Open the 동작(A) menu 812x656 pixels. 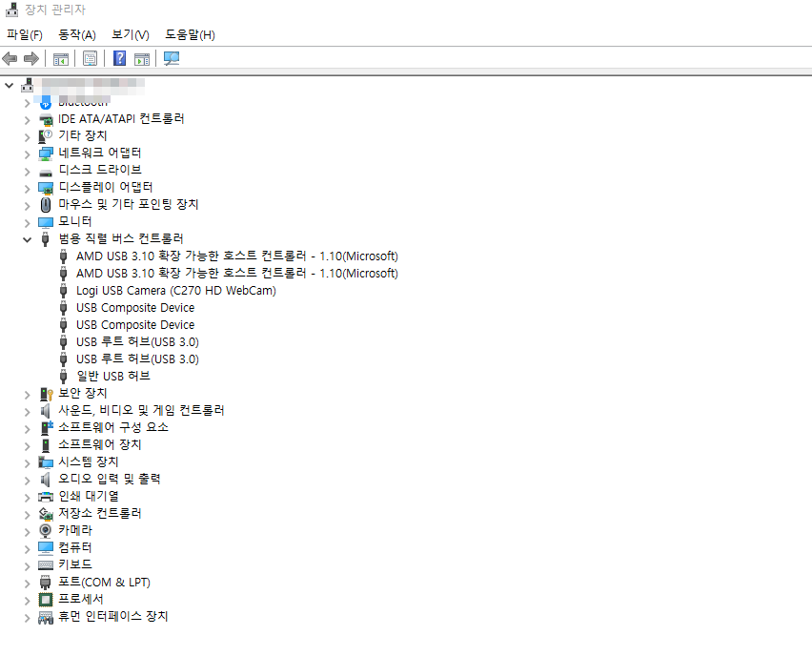point(77,34)
